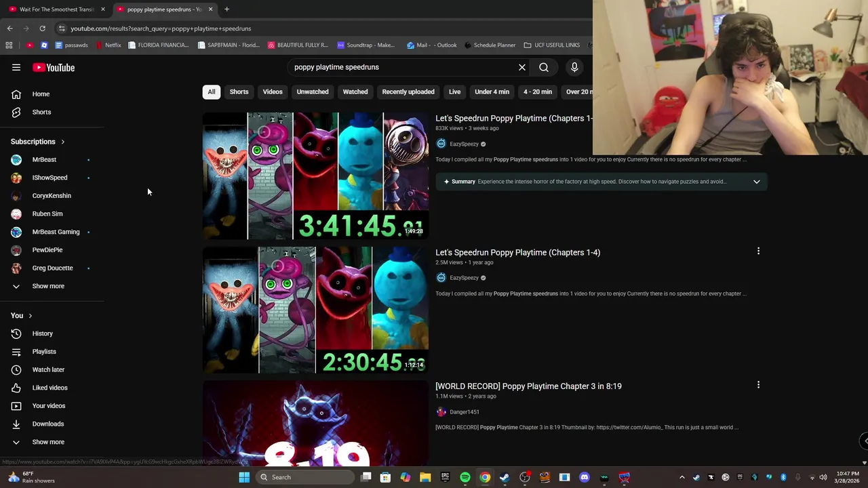This screenshot has width=868, height=488.
Task: Go to the YouTube home logo
Action: 54,67
